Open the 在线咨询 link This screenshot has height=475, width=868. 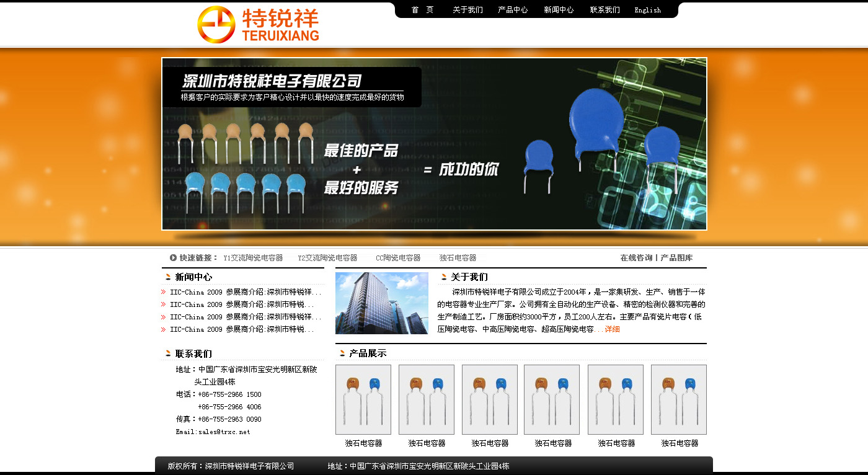[x=636, y=258]
